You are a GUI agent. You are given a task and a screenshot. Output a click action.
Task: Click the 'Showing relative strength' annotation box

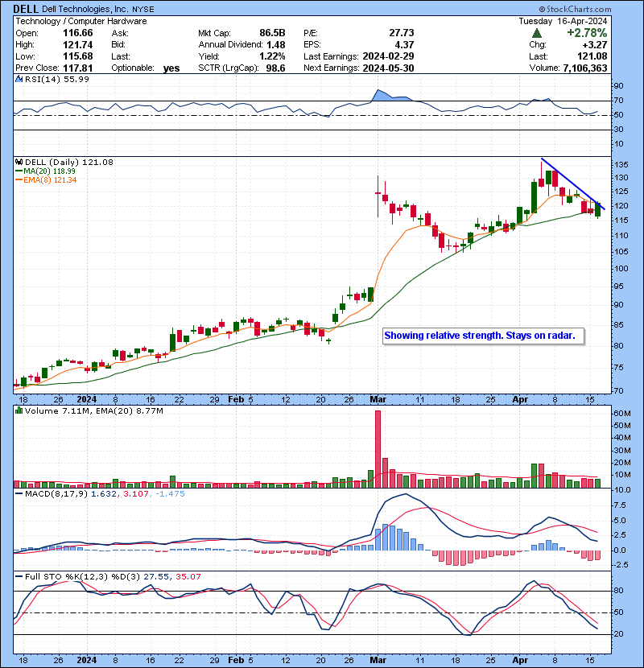(483, 336)
